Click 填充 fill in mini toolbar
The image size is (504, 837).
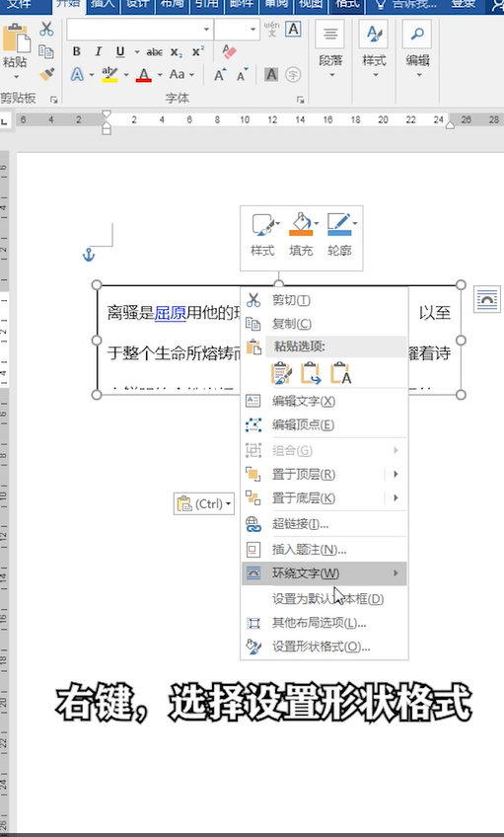[301, 235]
